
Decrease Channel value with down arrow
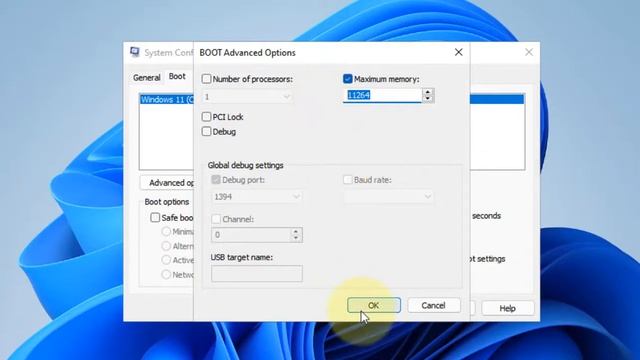pos(296,238)
